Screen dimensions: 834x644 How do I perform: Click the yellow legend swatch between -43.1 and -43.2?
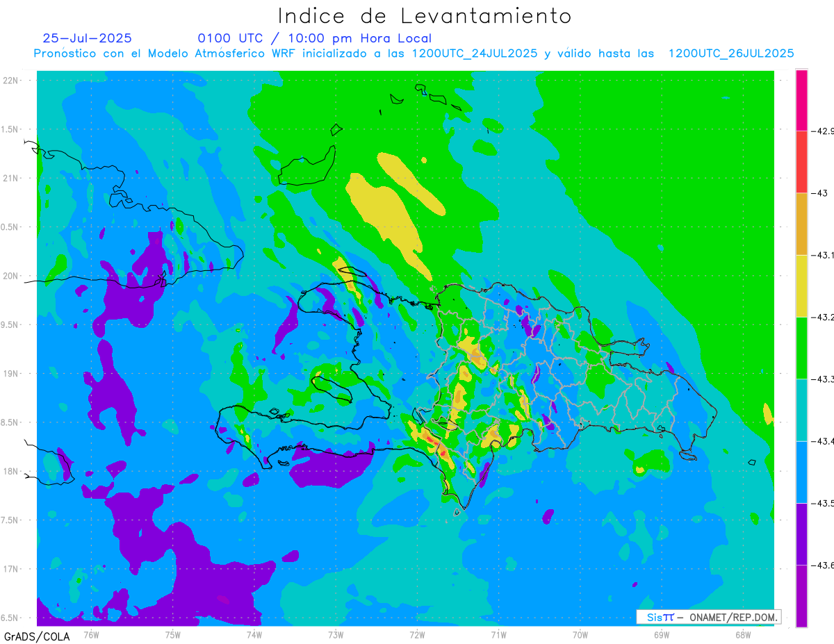point(801,286)
